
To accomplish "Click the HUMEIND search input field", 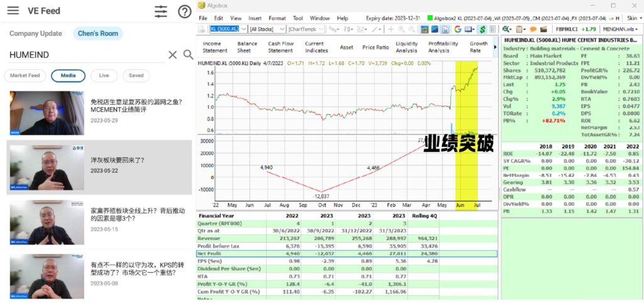I will [86, 55].
